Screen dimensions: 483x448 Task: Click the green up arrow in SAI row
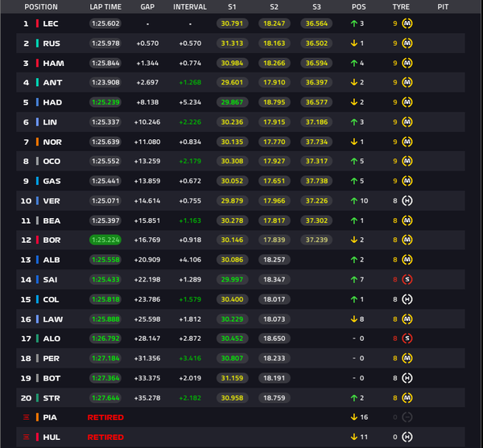[354, 279]
